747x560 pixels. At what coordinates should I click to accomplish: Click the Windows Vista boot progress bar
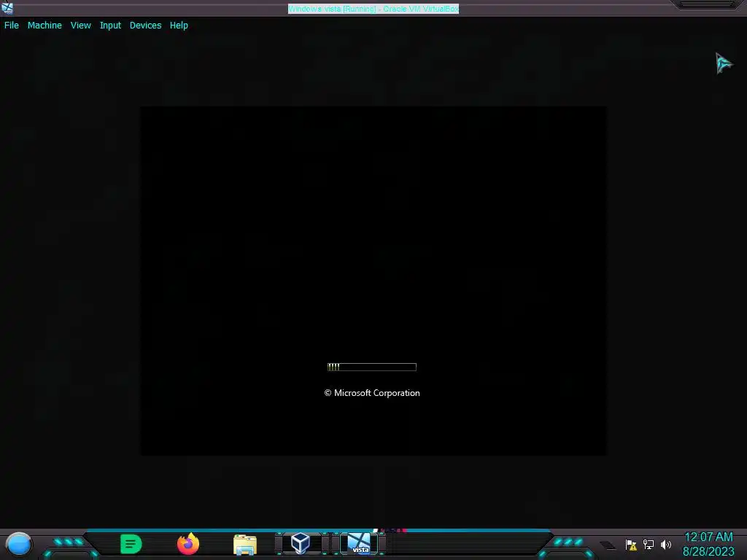click(371, 367)
